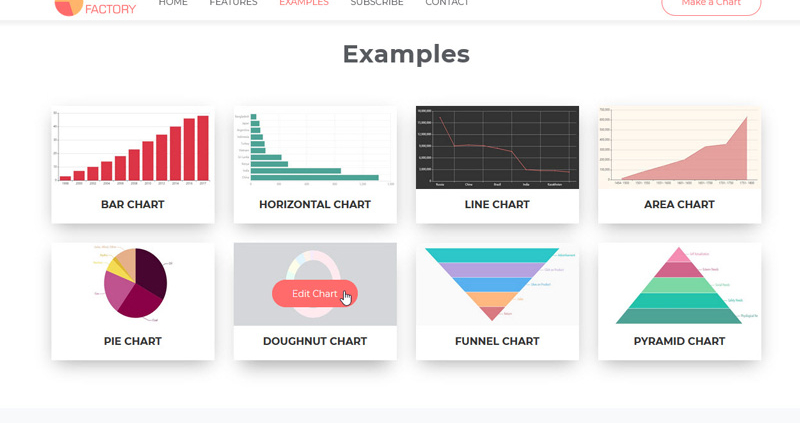This screenshot has width=800, height=423.
Task: Click the HORIZONTAL CHART label
Action: point(315,205)
